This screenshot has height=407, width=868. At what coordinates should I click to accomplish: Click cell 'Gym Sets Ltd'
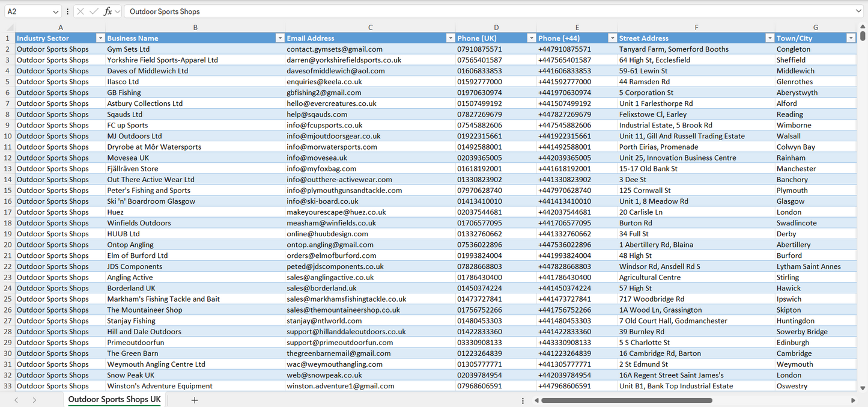[195, 49]
